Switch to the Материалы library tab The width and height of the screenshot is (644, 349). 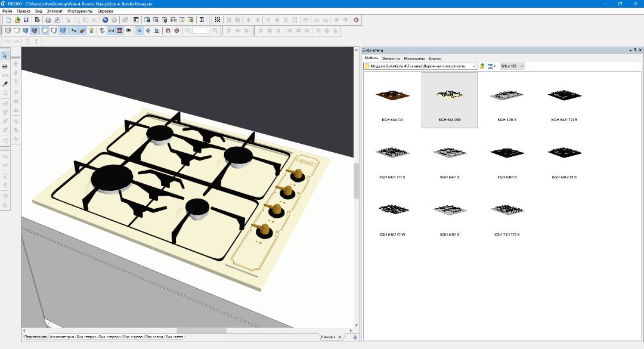(x=414, y=58)
